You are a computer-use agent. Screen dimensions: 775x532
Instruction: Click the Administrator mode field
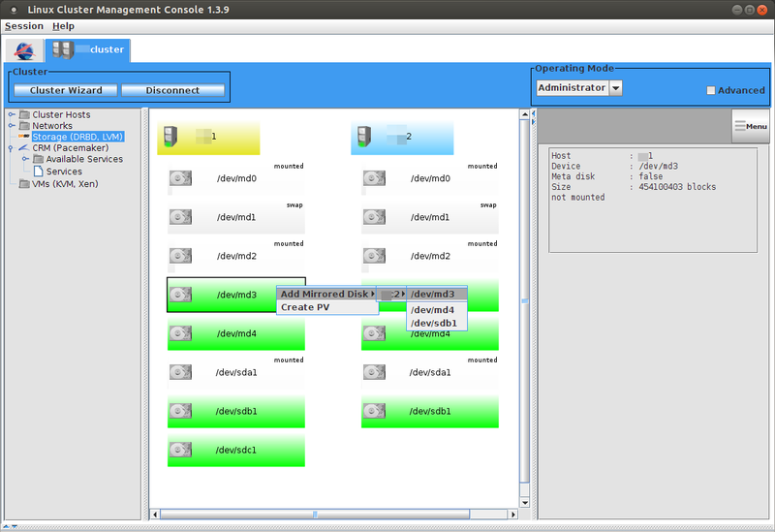click(573, 88)
